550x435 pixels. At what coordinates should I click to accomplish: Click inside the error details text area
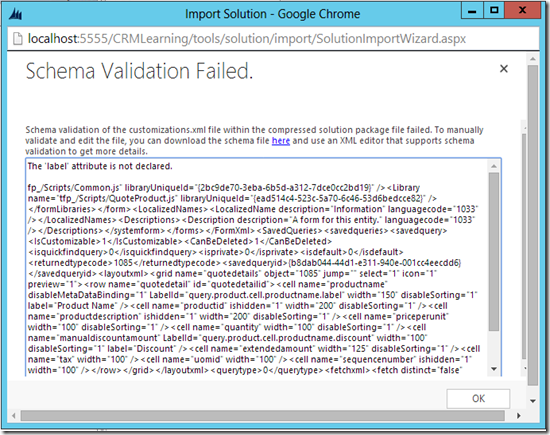[x=258, y=267]
